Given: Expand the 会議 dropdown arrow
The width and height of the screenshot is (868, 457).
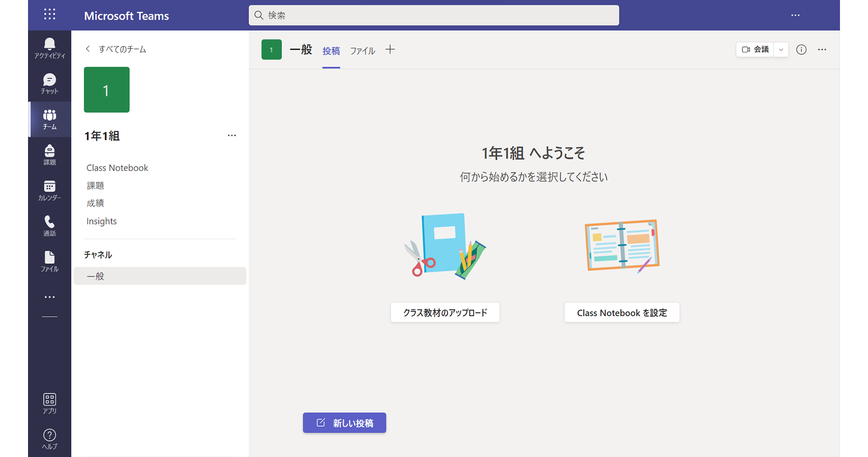Looking at the screenshot, I should pos(781,50).
